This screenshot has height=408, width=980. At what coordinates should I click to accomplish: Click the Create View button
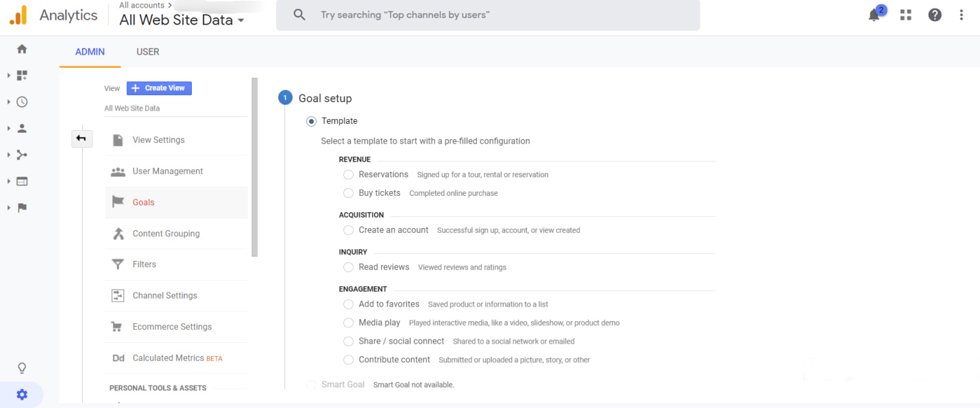(x=158, y=88)
